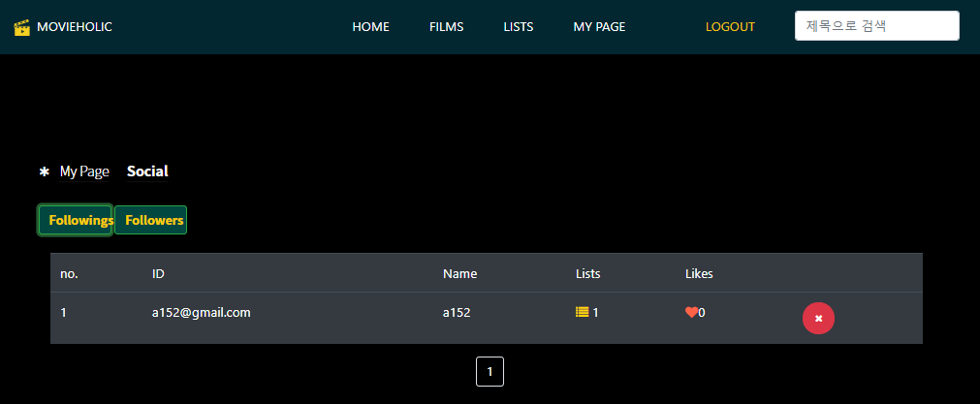Click the MOVIEHOLIC brand name

click(x=75, y=27)
